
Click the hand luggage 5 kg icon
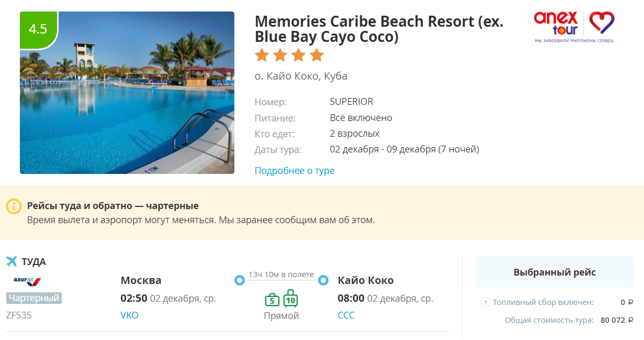[x=272, y=300]
